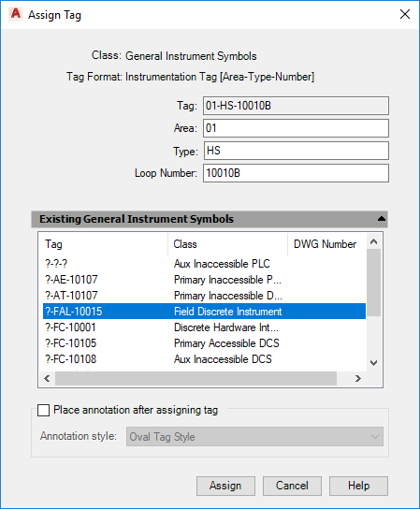
Task: Sort list by Tag column header
Action: [103, 244]
